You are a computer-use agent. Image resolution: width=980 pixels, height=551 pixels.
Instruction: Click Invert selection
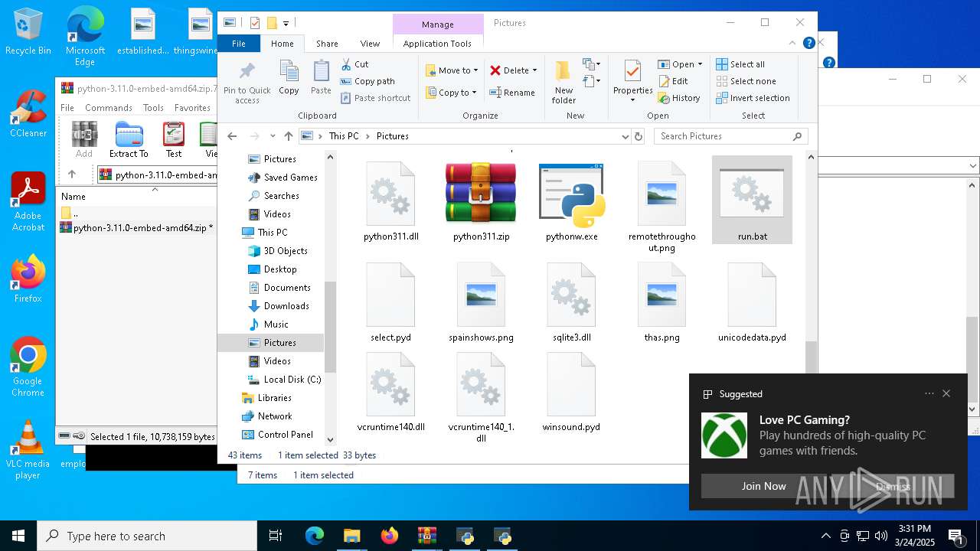click(753, 98)
